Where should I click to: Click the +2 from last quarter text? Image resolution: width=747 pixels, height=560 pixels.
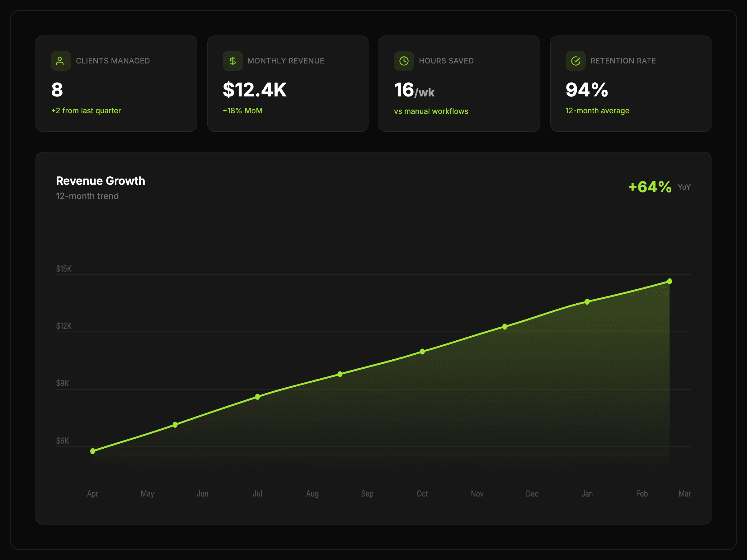[x=86, y=111]
